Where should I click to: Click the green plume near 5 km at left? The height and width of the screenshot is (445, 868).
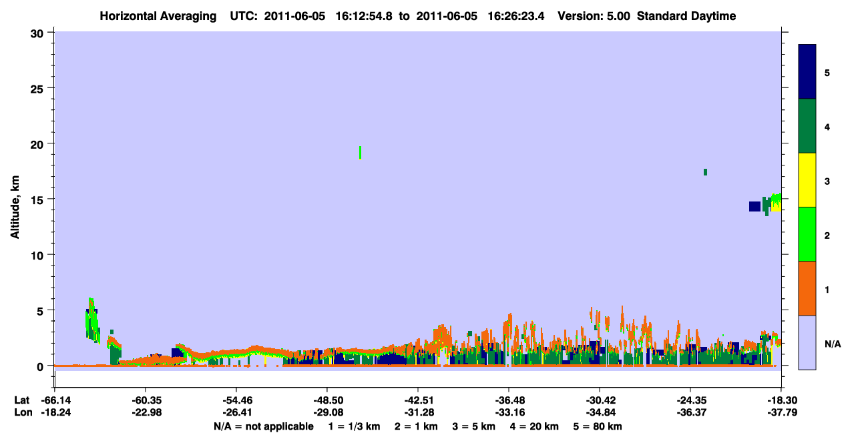pos(92,319)
